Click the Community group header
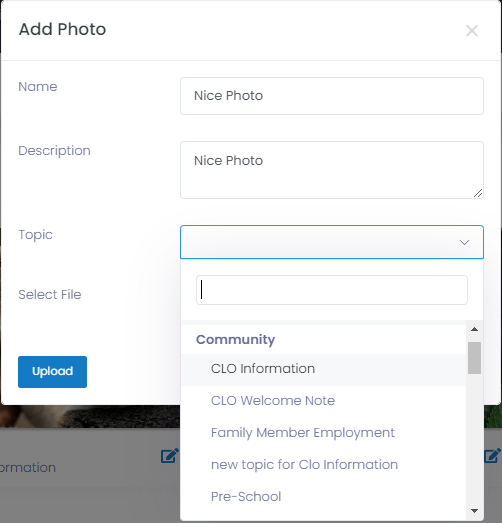The image size is (502, 523). click(235, 340)
